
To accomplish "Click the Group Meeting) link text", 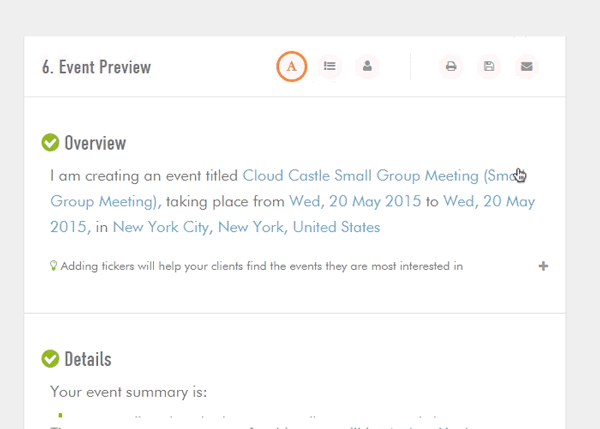I will click(x=106, y=201).
